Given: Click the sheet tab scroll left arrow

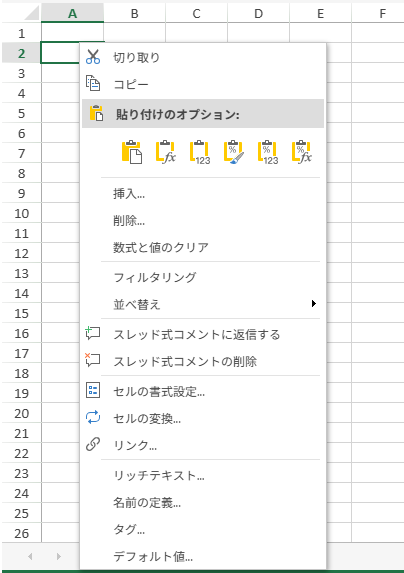Looking at the screenshot, I should tap(30, 556).
